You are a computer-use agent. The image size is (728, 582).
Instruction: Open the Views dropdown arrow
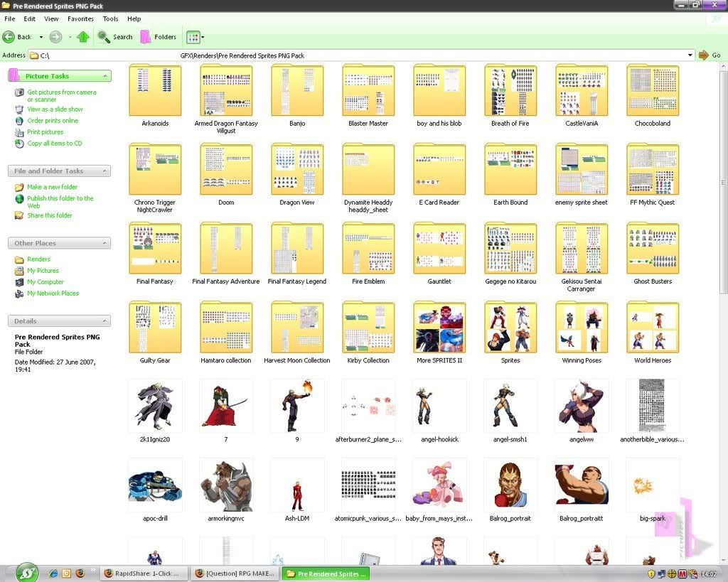click(203, 37)
